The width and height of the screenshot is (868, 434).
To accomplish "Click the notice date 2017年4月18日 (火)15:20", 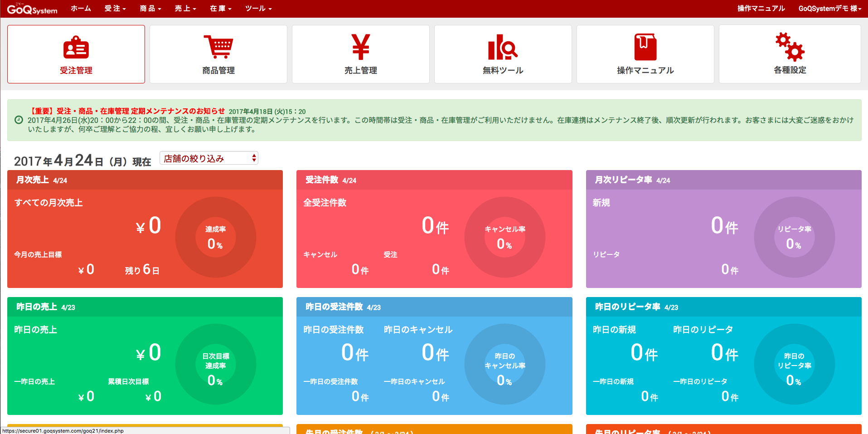I will point(267,112).
